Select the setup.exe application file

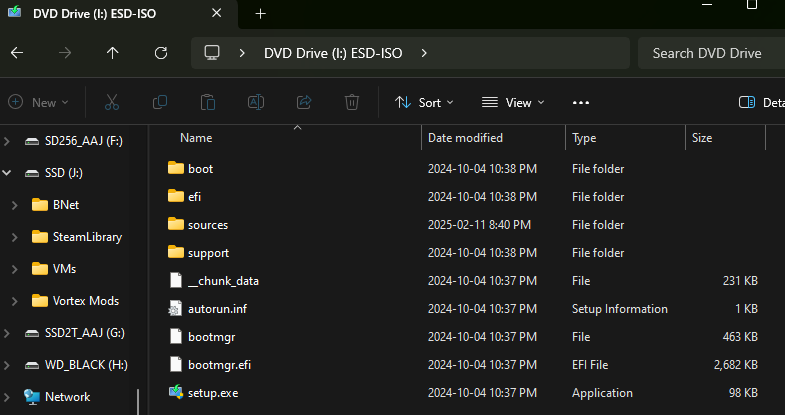point(212,393)
